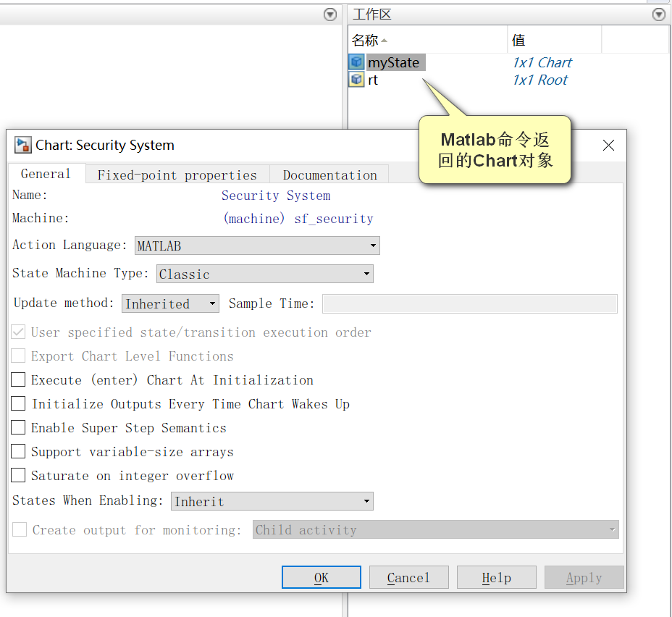
Task: Open the (machine) sf_security link
Action: point(298,219)
